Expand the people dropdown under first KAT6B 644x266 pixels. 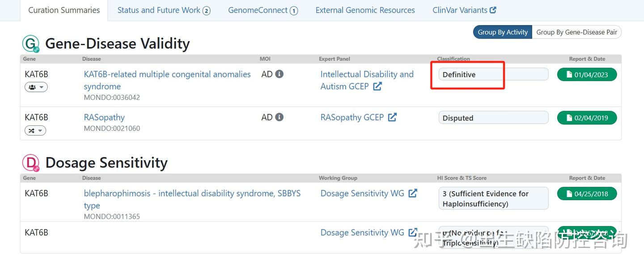point(36,87)
